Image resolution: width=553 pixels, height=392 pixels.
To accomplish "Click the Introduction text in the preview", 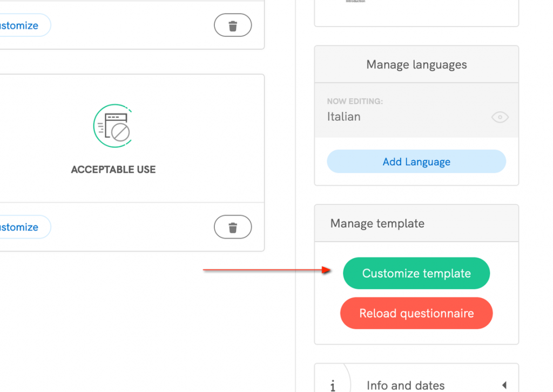I will pos(355,2).
